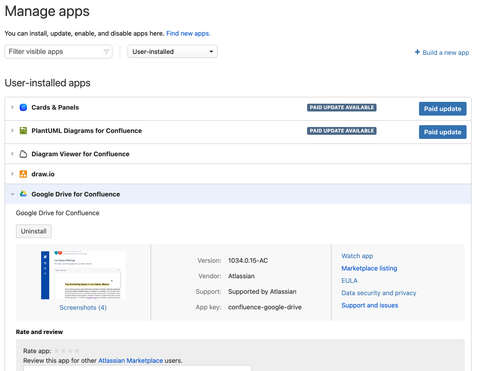Collapse the Google Drive for Confluence row
Image resolution: width=483 pixels, height=371 pixels.
(x=12, y=194)
